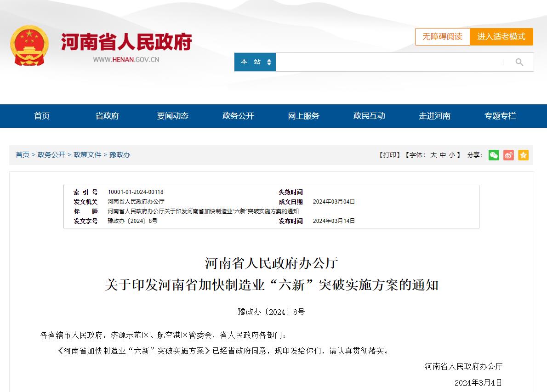
Task: Set font size to 中
Action: [443, 155]
